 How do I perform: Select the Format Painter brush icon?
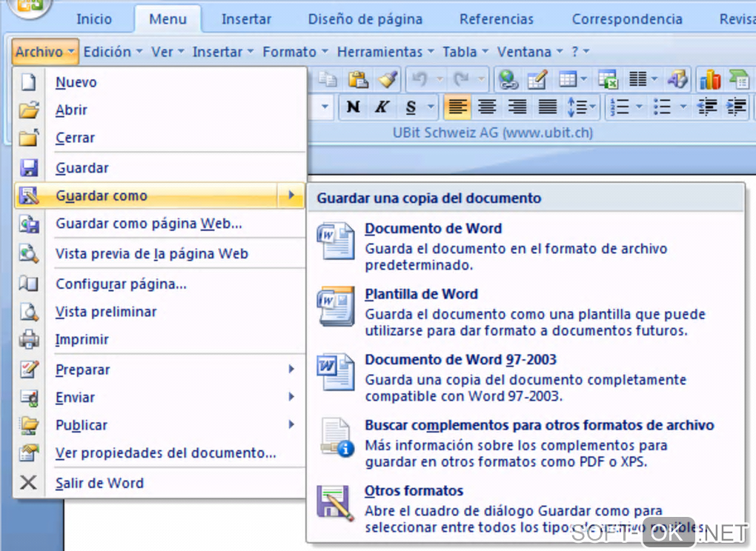coord(388,79)
